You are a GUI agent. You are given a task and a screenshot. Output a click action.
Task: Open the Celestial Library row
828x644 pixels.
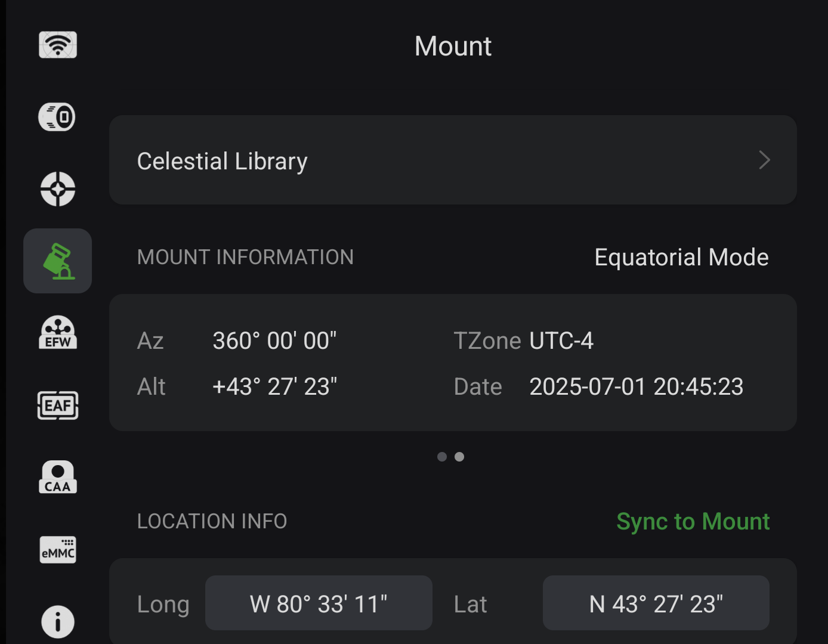[x=453, y=160]
